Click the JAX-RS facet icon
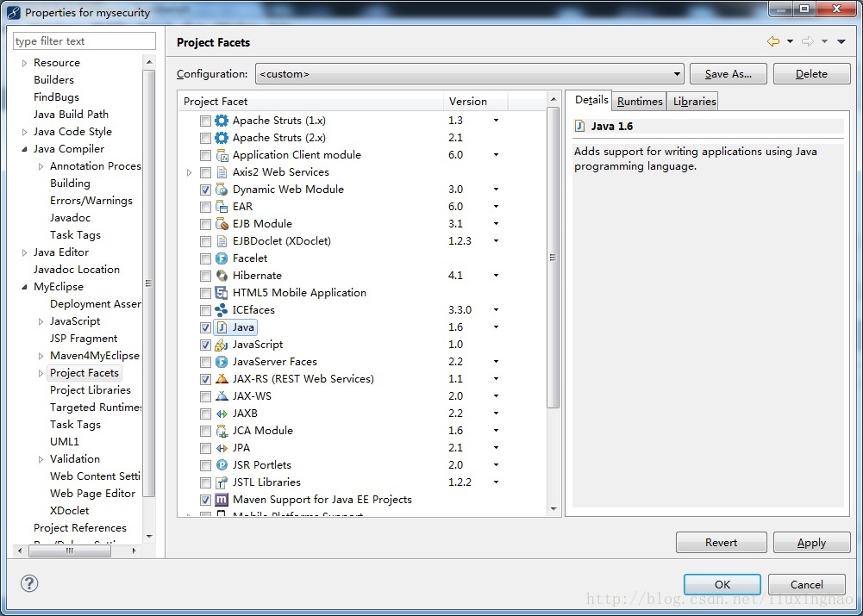Viewport: 863px width, 616px height. (x=222, y=379)
